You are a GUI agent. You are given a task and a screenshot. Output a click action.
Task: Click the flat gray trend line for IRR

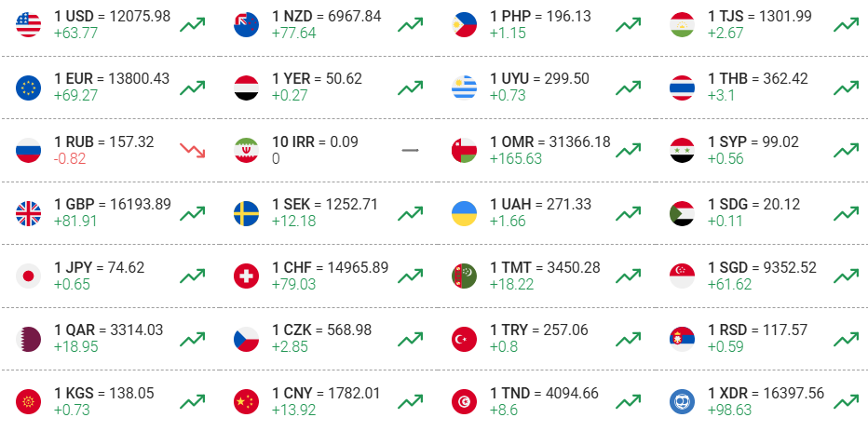pyautogui.click(x=410, y=151)
